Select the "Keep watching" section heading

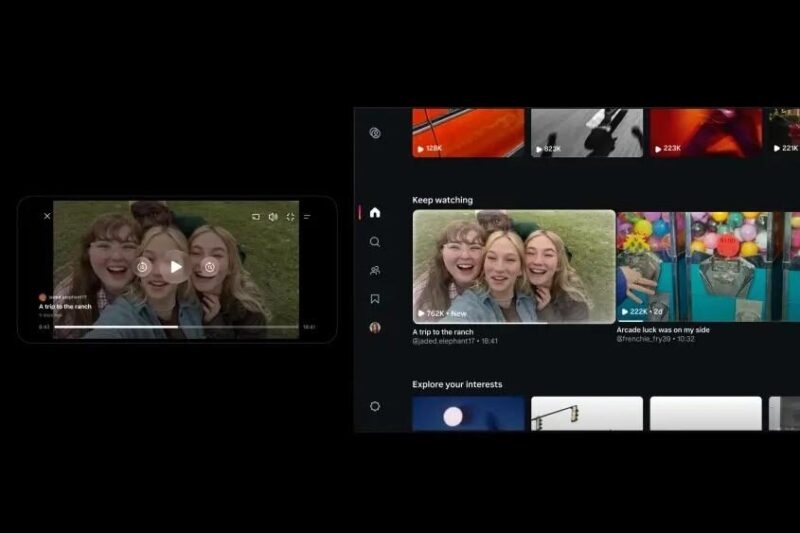click(442, 200)
